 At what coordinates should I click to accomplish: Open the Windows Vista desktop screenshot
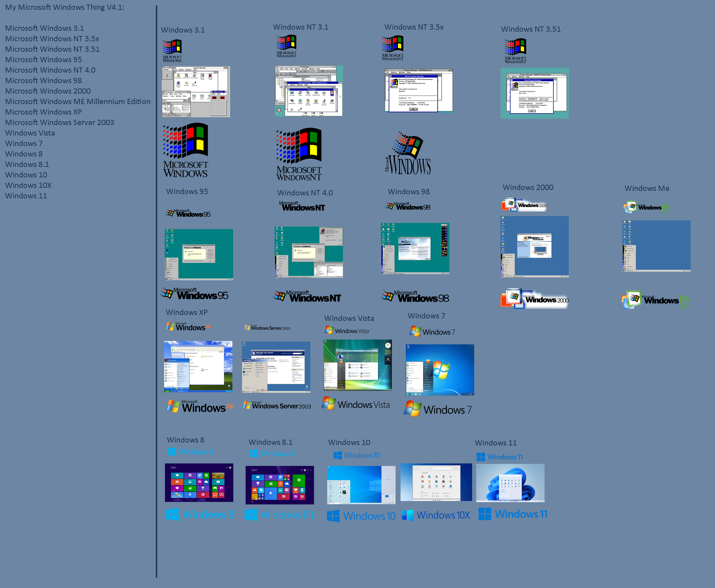tap(358, 365)
